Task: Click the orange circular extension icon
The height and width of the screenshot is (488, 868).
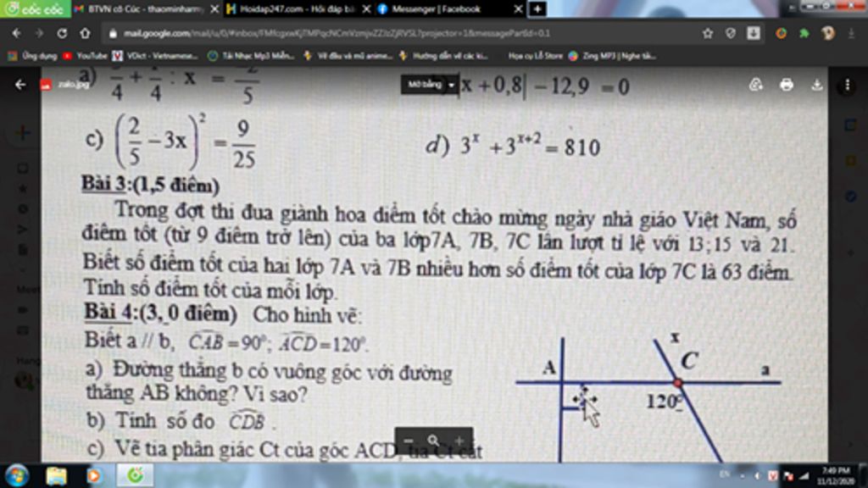Action: click(x=781, y=33)
